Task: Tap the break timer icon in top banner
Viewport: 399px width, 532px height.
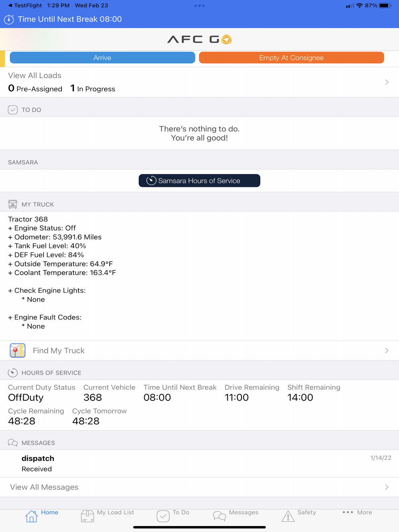Action: 9,19
